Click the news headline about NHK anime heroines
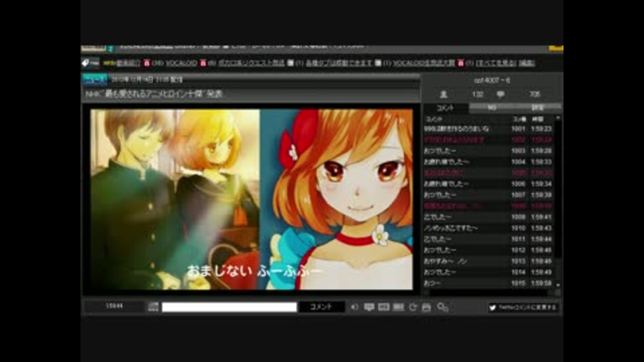Viewport: 644px width, 362px height. tap(154, 94)
